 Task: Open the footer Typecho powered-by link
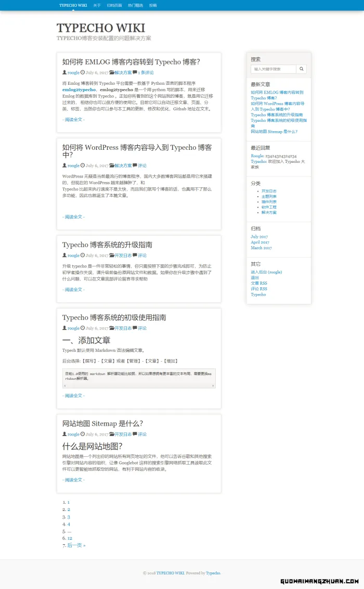coord(213,573)
